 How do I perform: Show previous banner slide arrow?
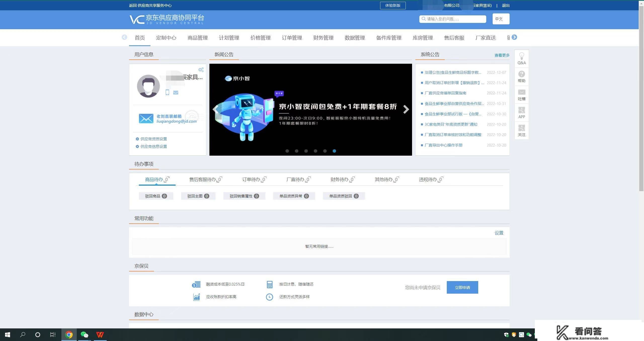point(216,109)
